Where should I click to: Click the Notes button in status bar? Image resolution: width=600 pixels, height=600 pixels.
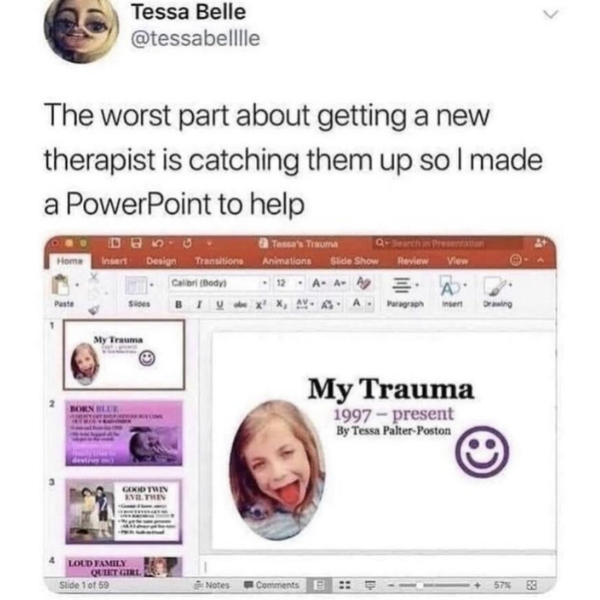212,585
